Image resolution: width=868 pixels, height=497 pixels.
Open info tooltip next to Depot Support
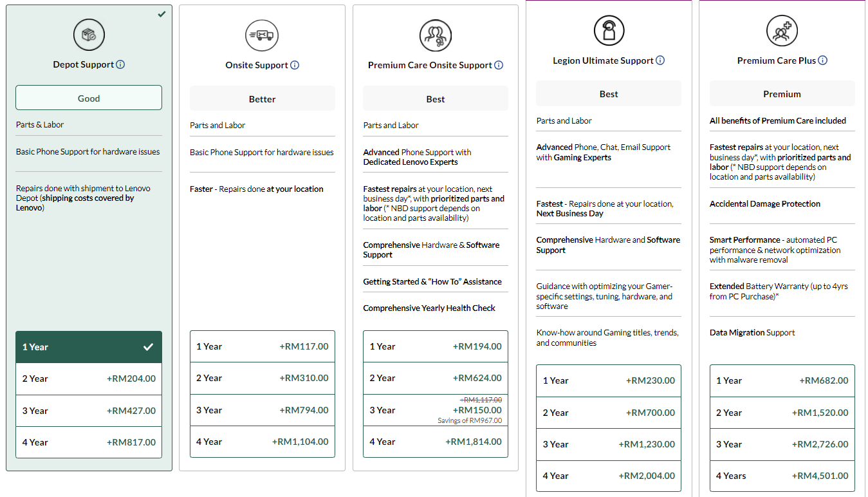click(x=120, y=64)
